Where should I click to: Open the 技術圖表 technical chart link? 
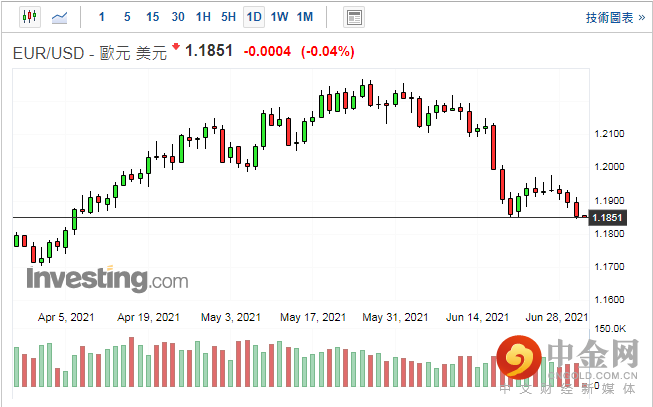609,17
